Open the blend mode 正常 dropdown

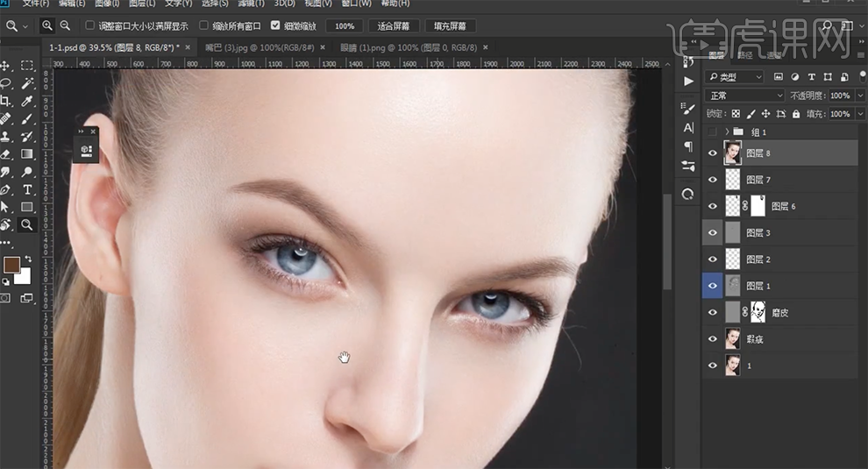pyautogui.click(x=744, y=96)
